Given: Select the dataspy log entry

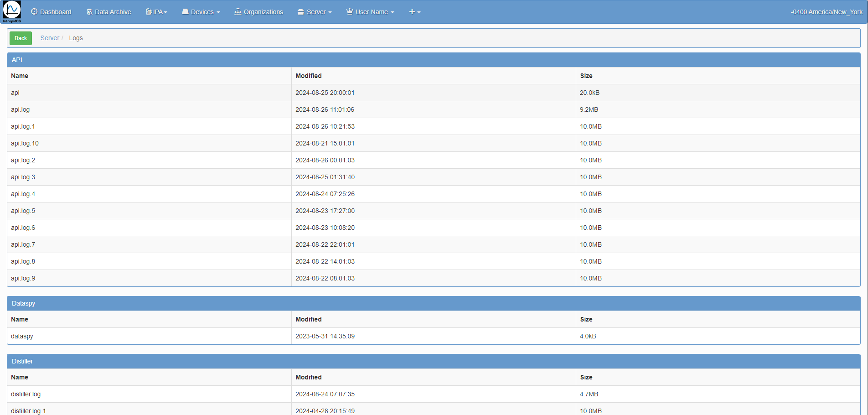Looking at the screenshot, I should (x=22, y=336).
